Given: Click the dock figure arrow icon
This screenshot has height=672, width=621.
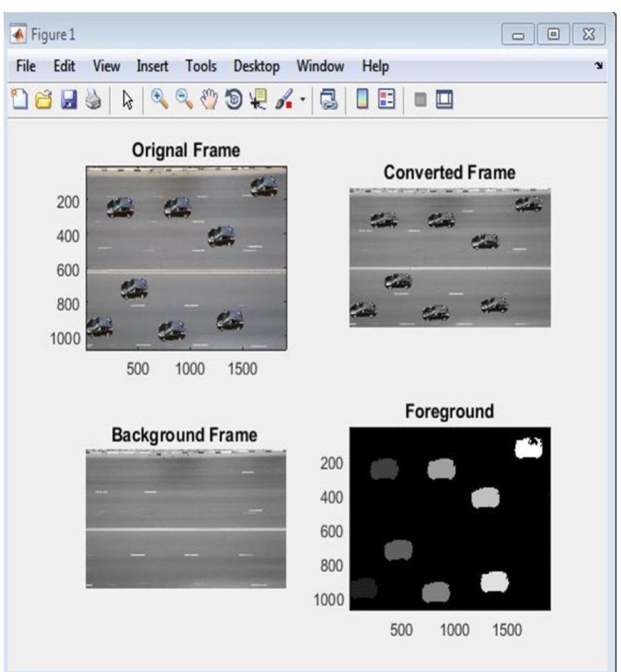Looking at the screenshot, I should [598, 66].
